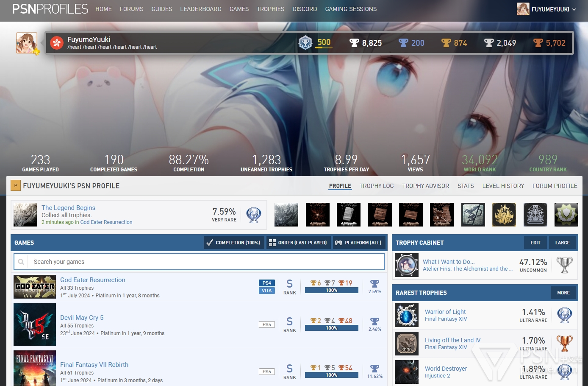Open the Warrior of Light trophy link
This screenshot has width=588, height=386.
(x=445, y=312)
